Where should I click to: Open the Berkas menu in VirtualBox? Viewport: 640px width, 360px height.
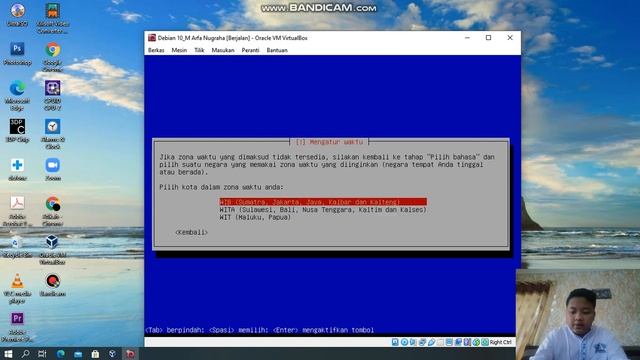click(x=156, y=50)
